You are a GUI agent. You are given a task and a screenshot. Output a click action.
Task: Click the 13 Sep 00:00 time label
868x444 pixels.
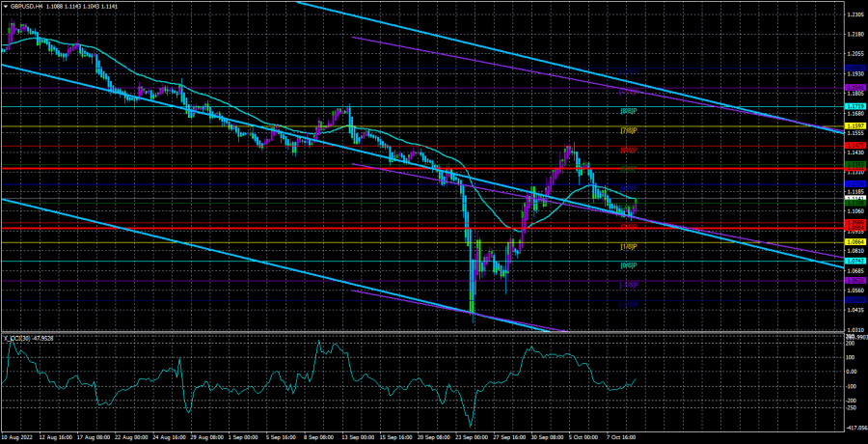358,437
